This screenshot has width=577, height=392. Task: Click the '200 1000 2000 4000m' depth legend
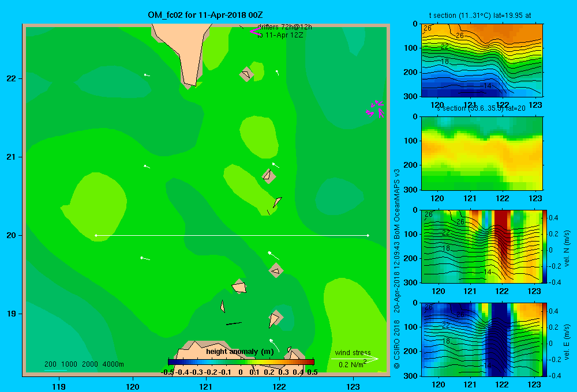coord(84,364)
